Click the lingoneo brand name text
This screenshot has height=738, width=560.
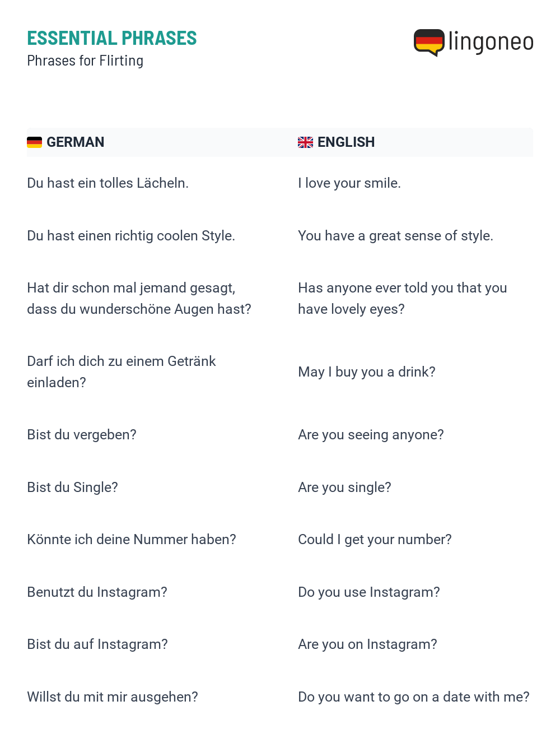point(491,42)
